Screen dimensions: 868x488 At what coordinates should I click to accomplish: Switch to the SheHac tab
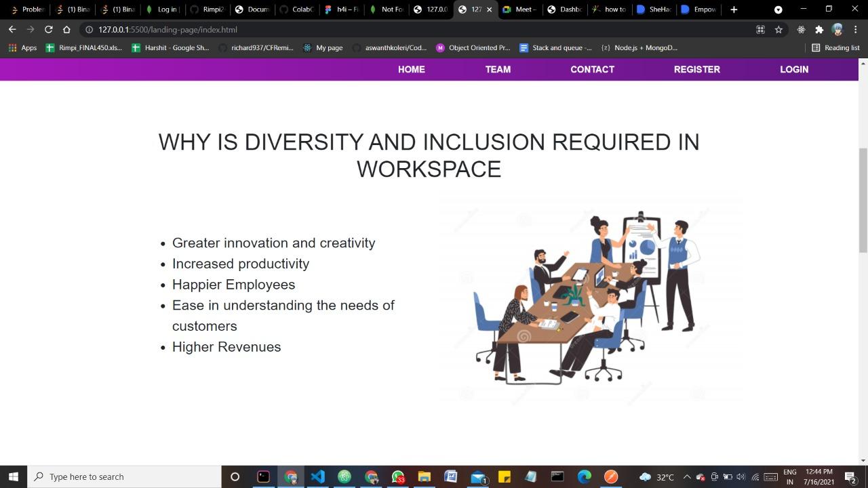point(654,9)
